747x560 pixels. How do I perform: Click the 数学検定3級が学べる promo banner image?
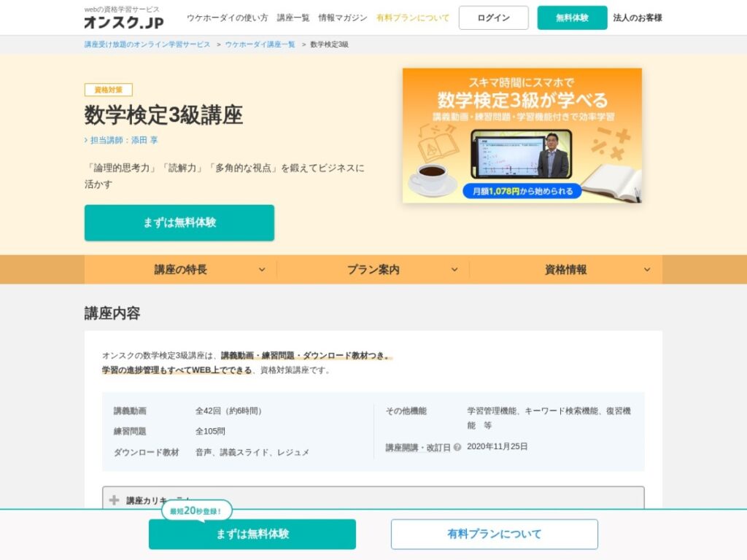(x=522, y=136)
